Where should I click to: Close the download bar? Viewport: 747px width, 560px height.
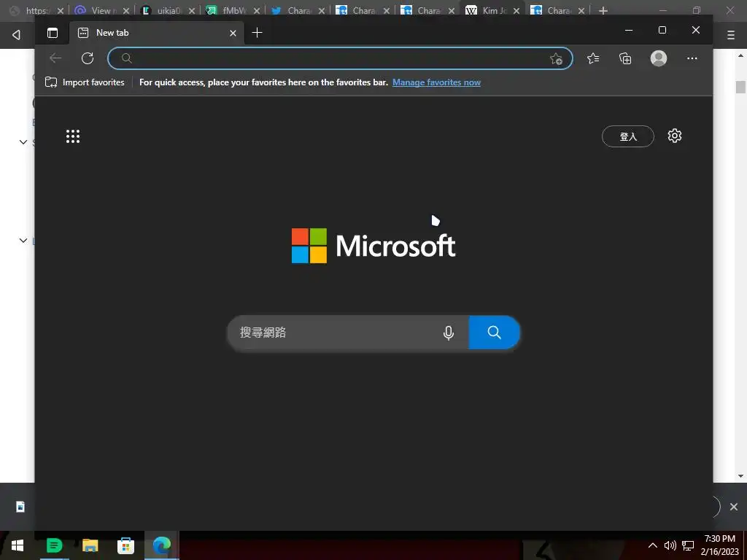[734, 507]
